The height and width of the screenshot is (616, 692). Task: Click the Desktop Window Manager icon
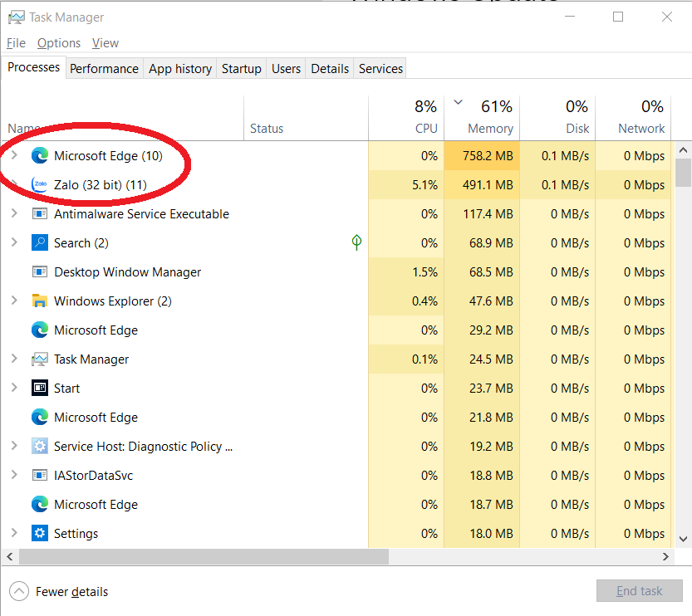[x=40, y=272]
